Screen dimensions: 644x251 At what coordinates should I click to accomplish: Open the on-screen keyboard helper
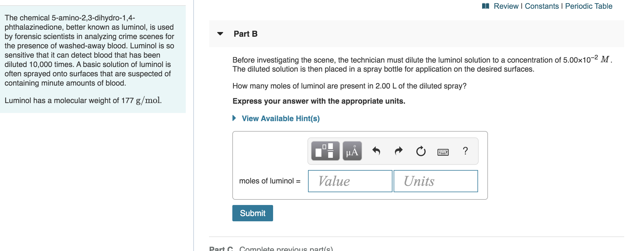(x=443, y=152)
